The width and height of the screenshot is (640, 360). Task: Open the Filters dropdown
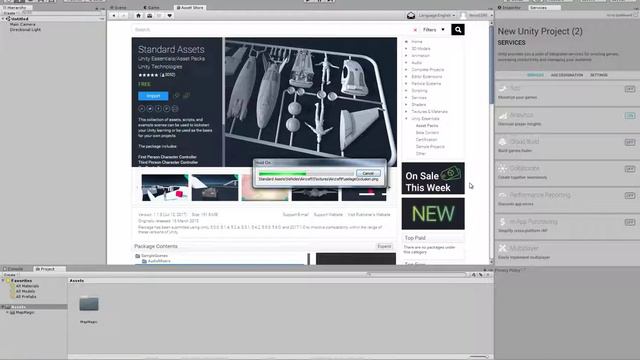coord(433,30)
